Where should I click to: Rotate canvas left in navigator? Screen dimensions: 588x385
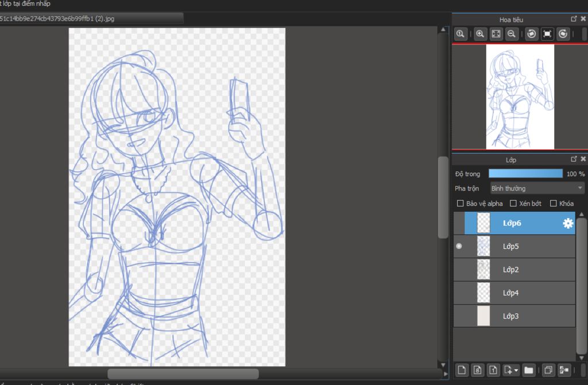point(532,34)
